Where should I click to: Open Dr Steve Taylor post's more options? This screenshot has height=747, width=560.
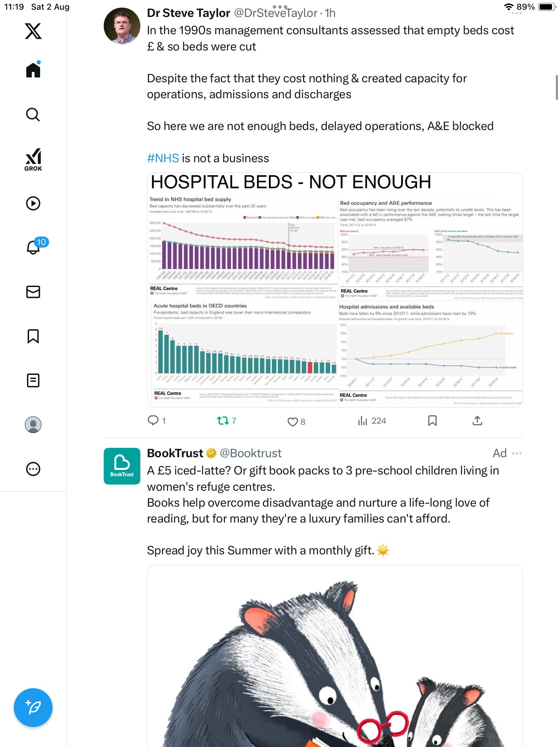517,13
